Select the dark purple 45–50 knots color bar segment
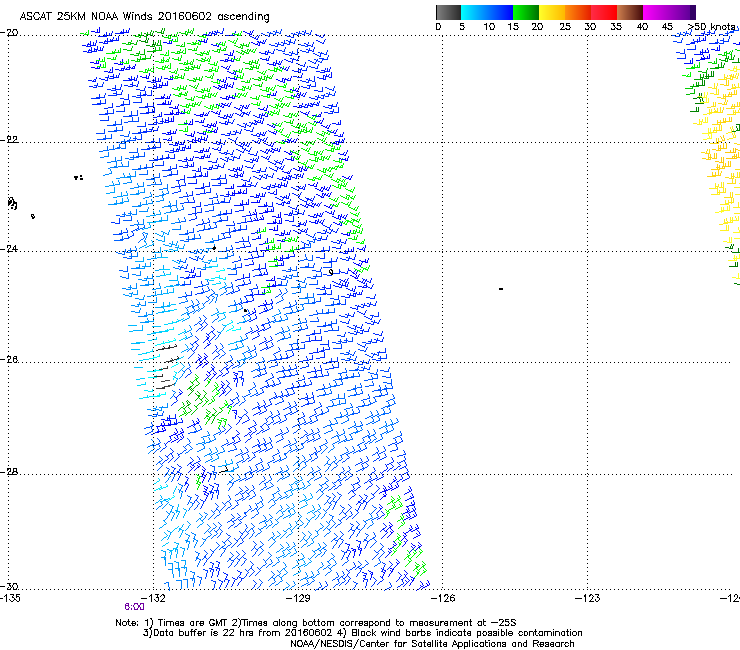The image size is (740, 650). pyautogui.click(x=682, y=12)
